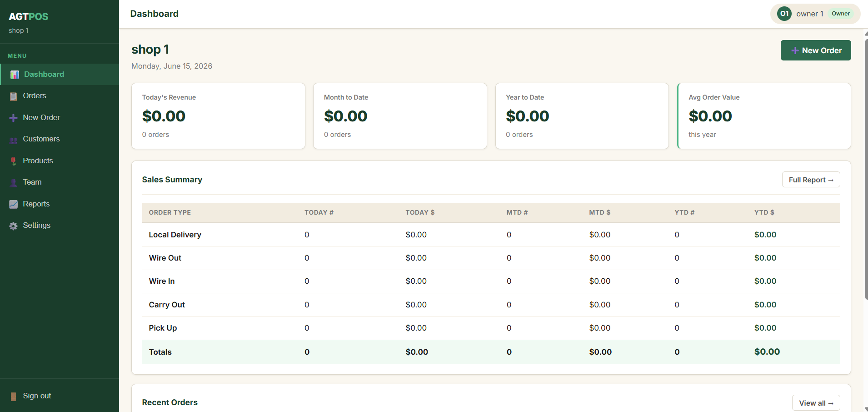Select the Carry Out row label
868x412 pixels.
coord(167,305)
